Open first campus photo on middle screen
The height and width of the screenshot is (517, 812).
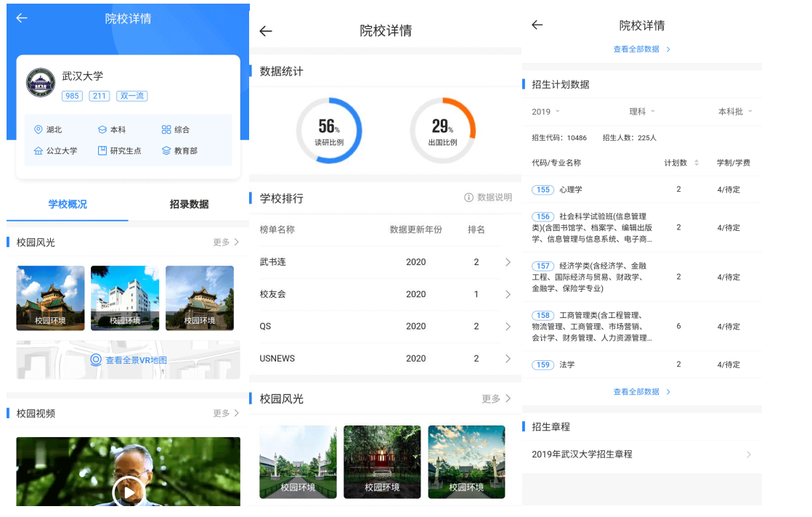298,462
